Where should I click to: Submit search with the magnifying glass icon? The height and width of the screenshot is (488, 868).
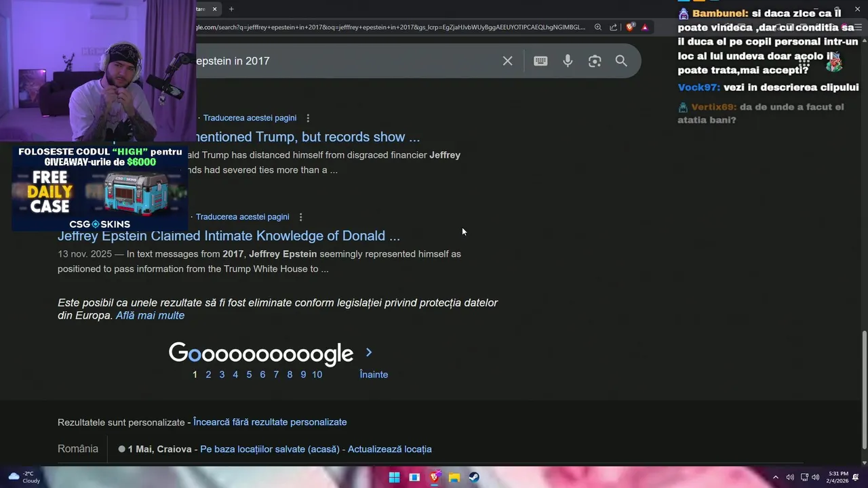pyautogui.click(x=621, y=61)
